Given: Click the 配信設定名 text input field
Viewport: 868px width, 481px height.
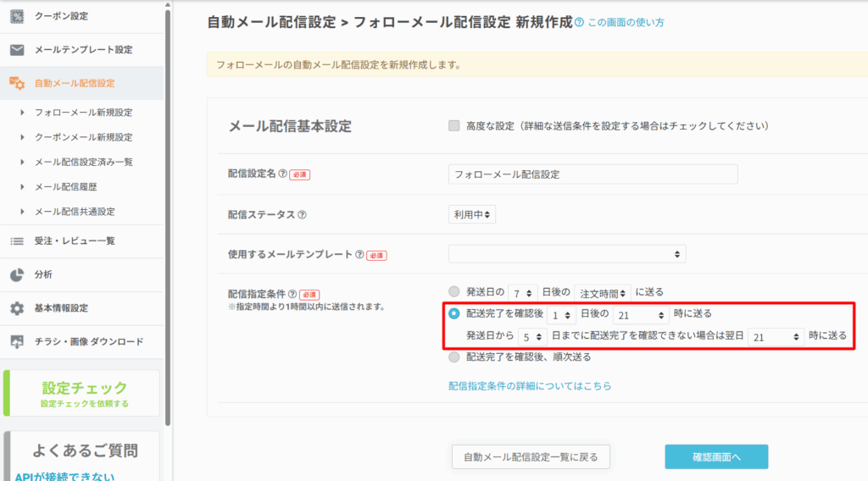Looking at the screenshot, I should coord(593,174).
